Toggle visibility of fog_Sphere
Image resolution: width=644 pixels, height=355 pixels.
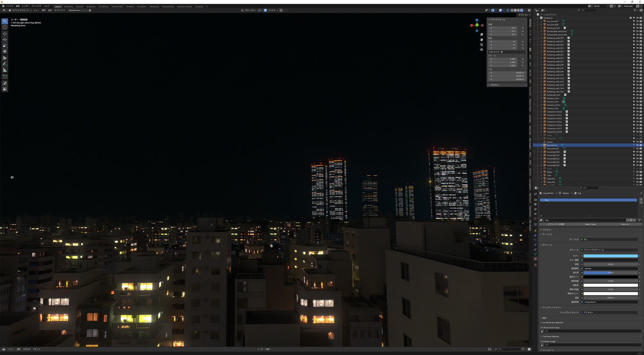(637, 145)
